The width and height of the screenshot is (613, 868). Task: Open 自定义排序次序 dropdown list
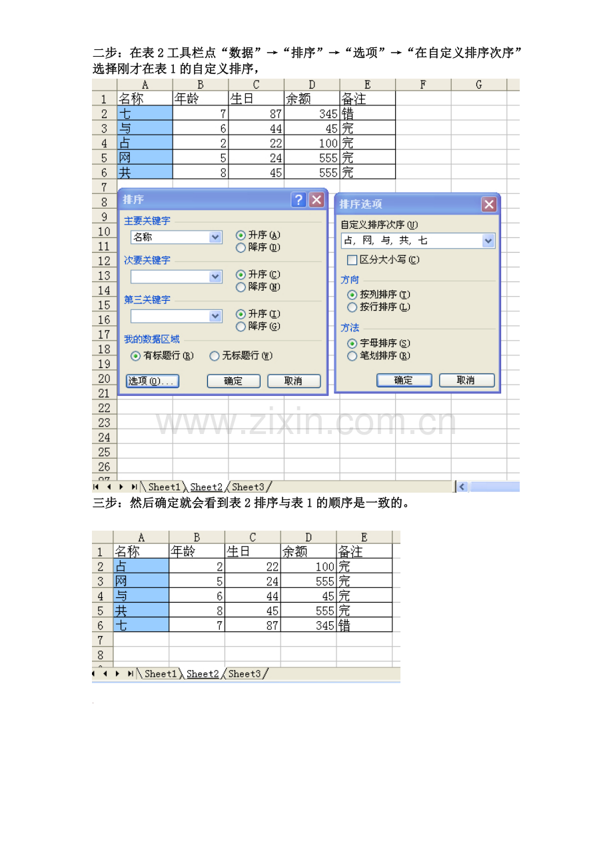[x=488, y=241]
